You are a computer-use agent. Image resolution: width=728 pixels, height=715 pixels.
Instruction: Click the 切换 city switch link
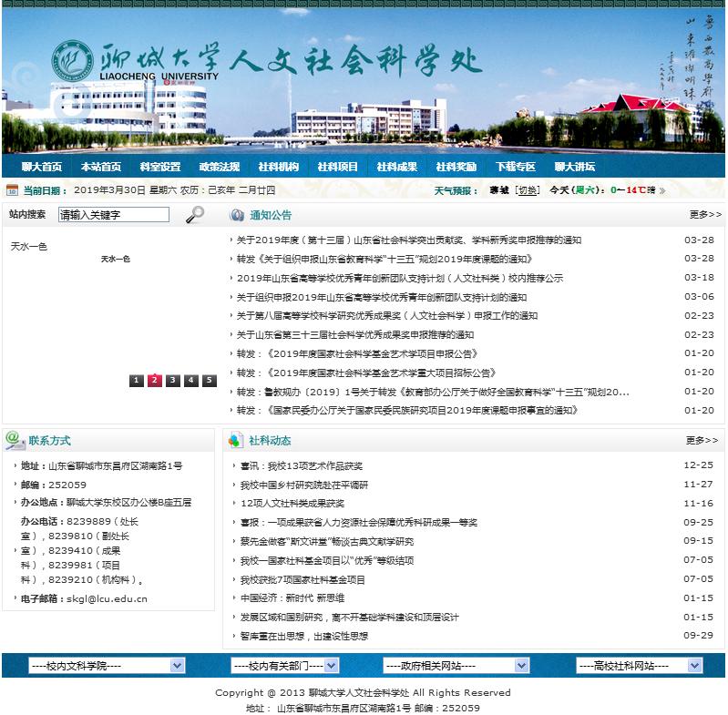pos(528,190)
